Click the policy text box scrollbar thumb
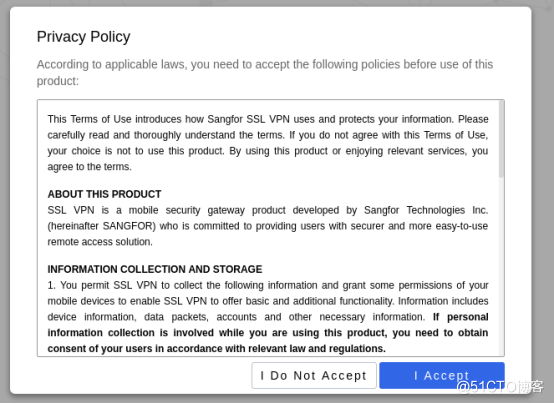 click(x=501, y=139)
